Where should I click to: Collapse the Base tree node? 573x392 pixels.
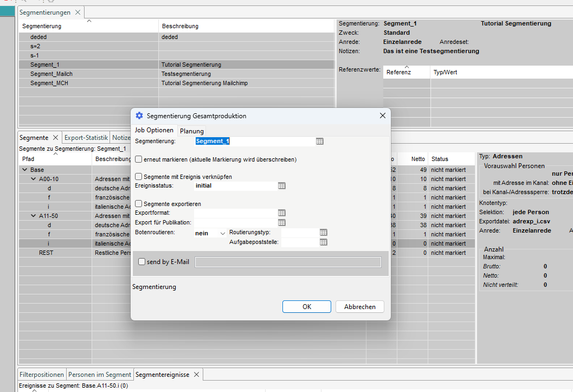tap(24, 170)
